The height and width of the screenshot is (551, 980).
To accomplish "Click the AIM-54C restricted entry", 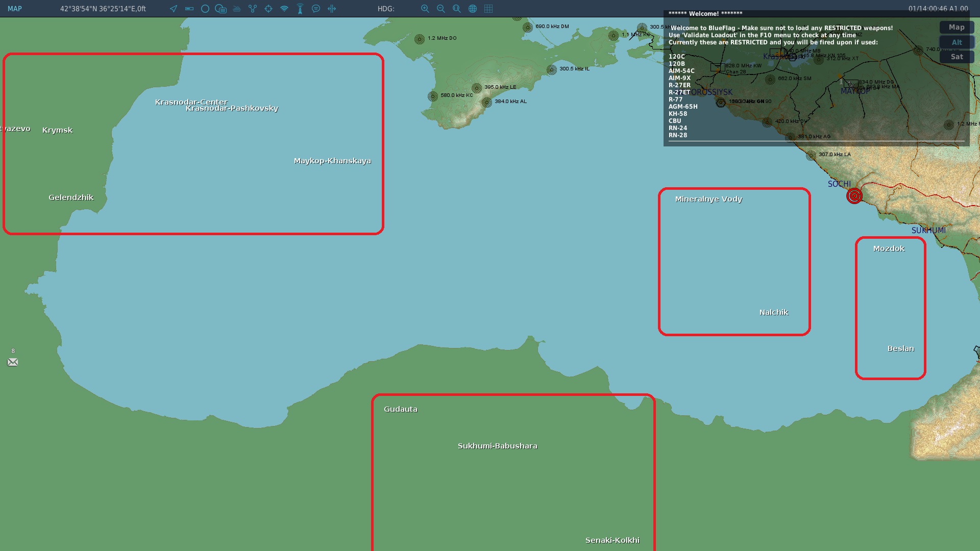I will pos(681,71).
